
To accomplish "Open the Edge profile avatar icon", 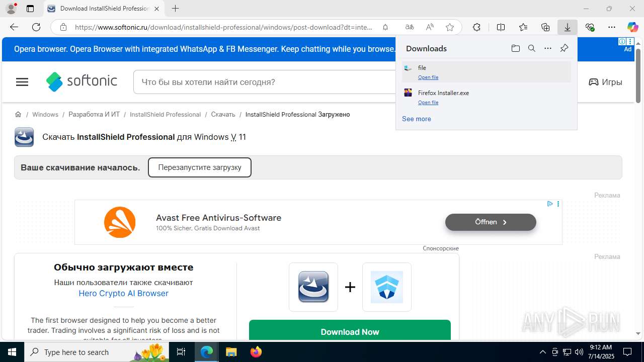I will pyautogui.click(x=11, y=9).
